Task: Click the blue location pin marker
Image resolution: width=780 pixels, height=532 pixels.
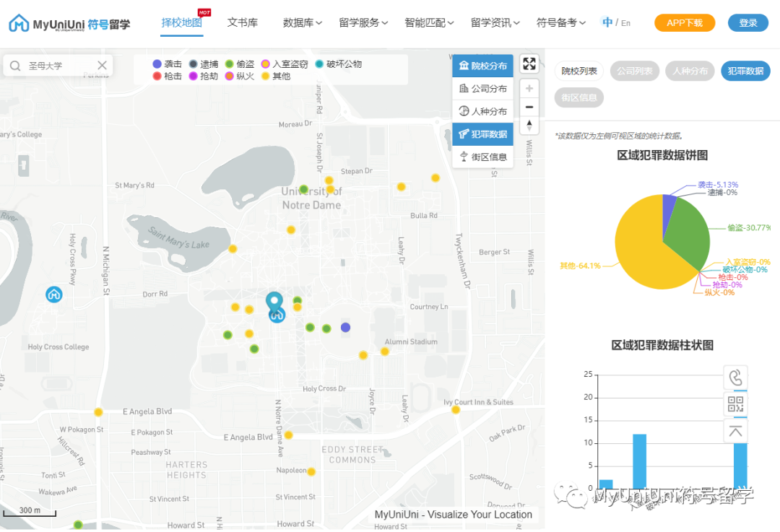Action: pyautogui.click(x=274, y=302)
